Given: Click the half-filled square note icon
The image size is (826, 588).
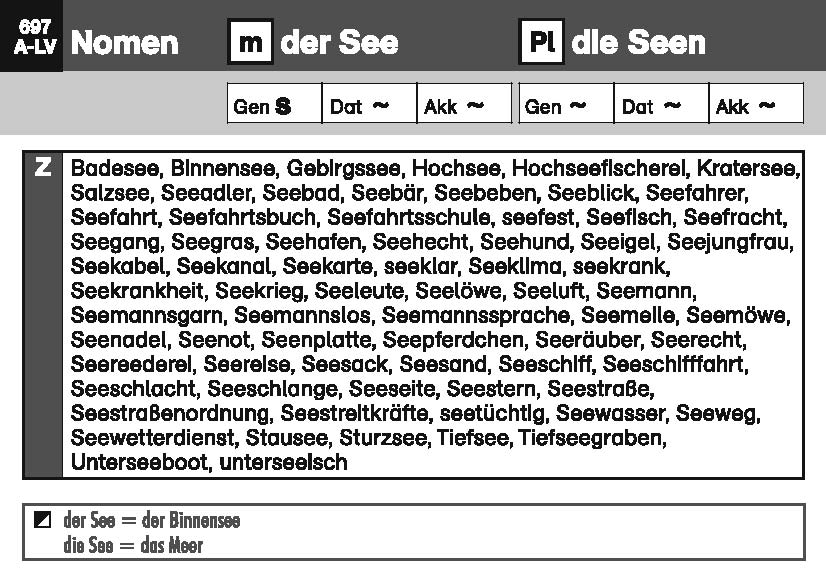Looking at the screenshot, I should coord(41,521).
